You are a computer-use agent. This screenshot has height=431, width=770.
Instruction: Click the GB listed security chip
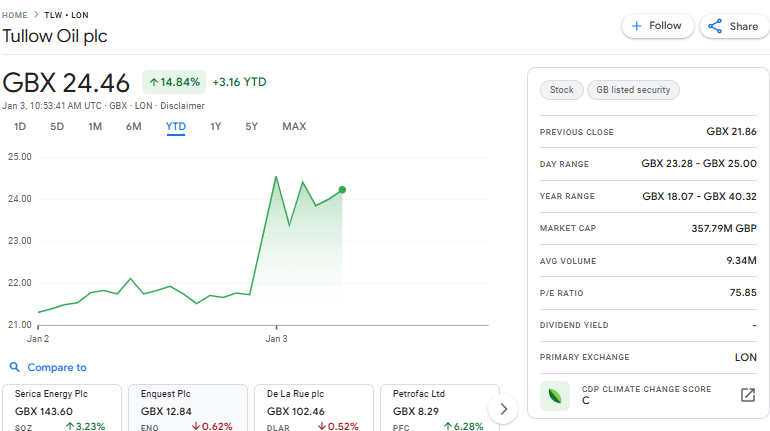point(633,90)
